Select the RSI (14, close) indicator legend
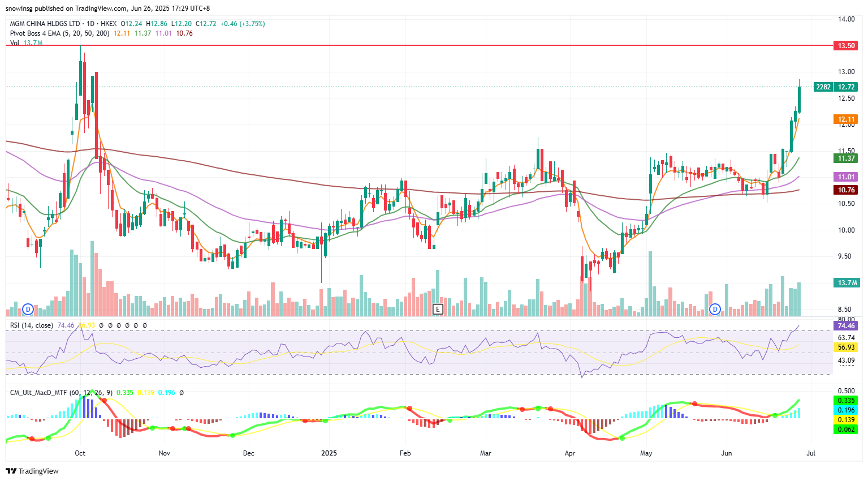 click(x=32, y=325)
